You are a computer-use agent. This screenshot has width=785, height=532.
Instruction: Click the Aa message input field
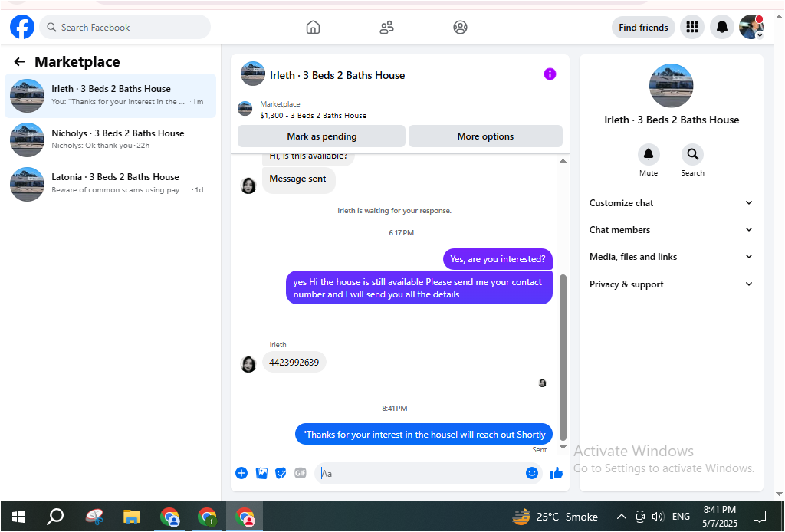[421, 473]
